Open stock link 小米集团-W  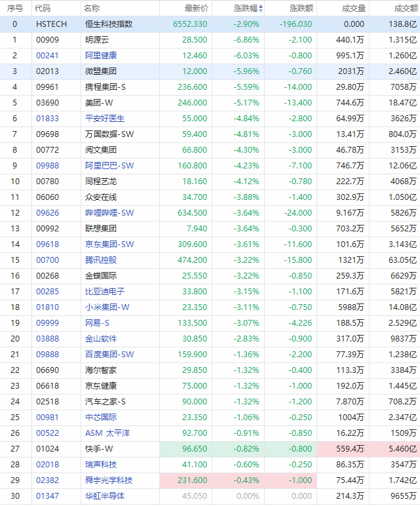[x=107, y=307]
